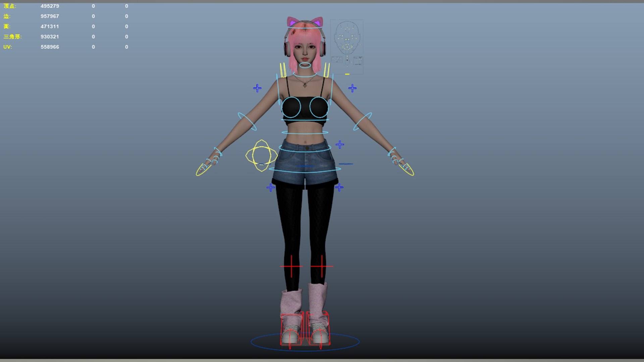The width and height of the screenshot is (644, 362).
Task: Select blue cross control at view-left thigh
Action: [271, 187]
